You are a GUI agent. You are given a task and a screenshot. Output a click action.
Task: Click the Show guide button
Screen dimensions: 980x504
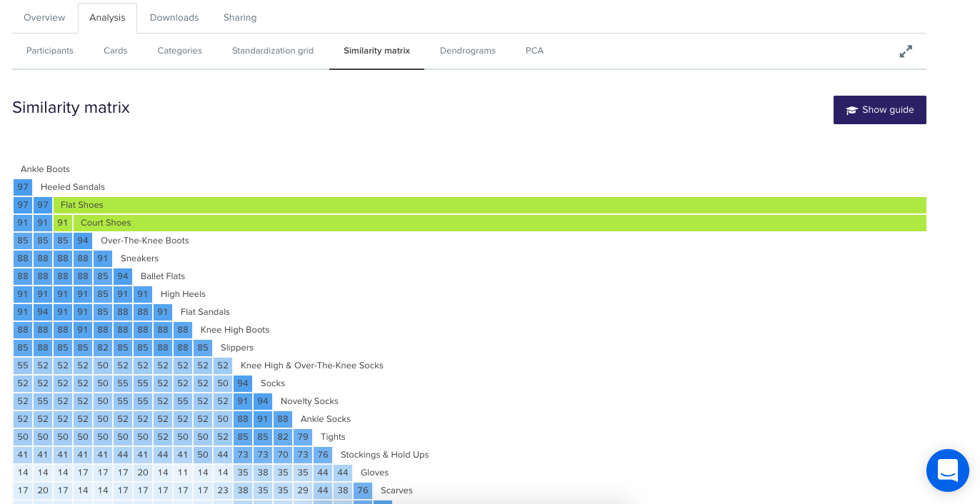coord(880,110)
